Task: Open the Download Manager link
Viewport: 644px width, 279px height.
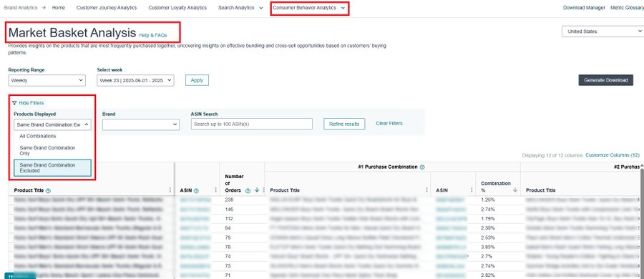Action: 584,8
